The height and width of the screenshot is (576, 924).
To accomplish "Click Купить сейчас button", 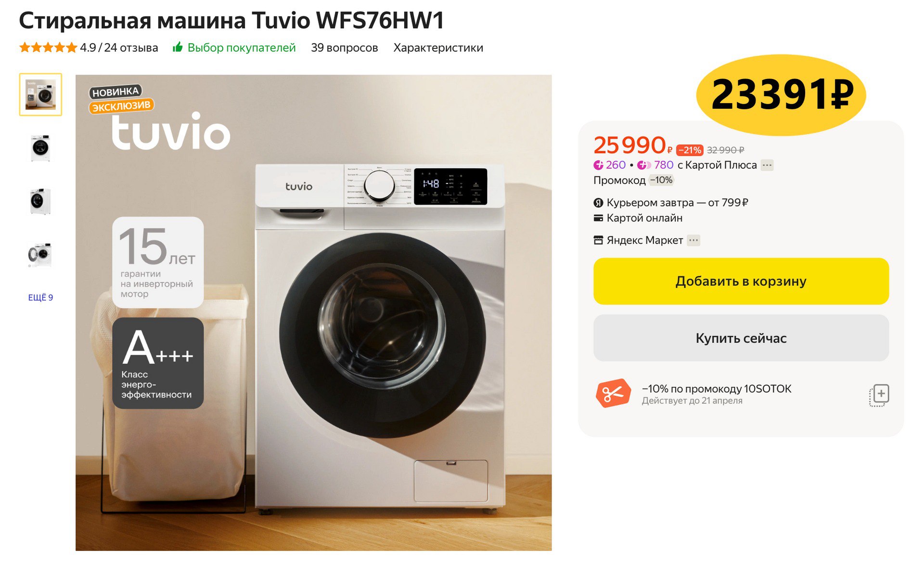I will 741,338.
